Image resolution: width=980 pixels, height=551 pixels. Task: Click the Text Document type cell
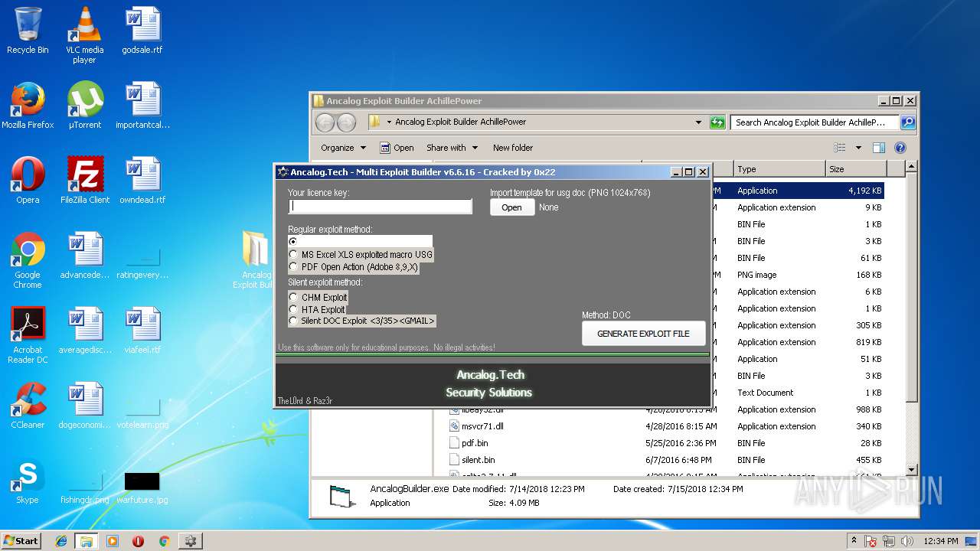[x=765, y=393]
